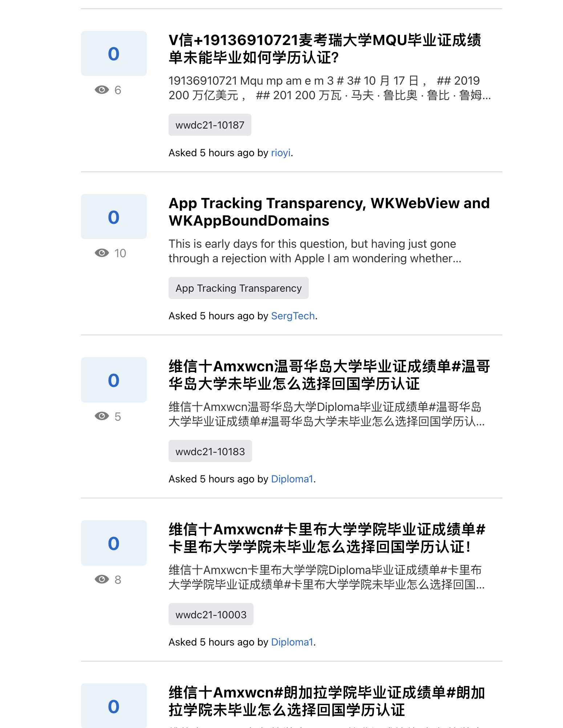Click answer count box of WKWebView question
563x728 pixels.
click(x=114, y=217)
